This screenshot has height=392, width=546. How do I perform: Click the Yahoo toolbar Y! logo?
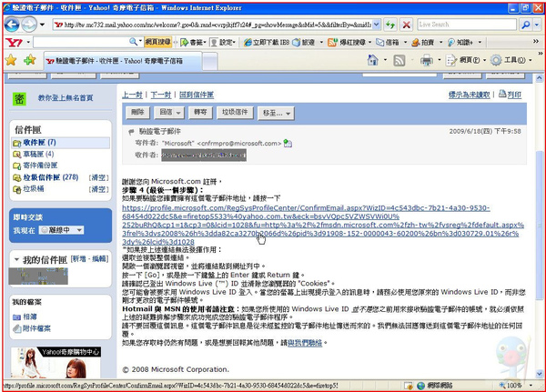click(15, 43)
